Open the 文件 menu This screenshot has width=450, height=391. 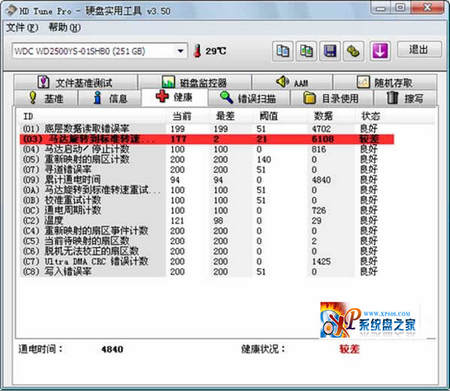click(x=22, y=28)
